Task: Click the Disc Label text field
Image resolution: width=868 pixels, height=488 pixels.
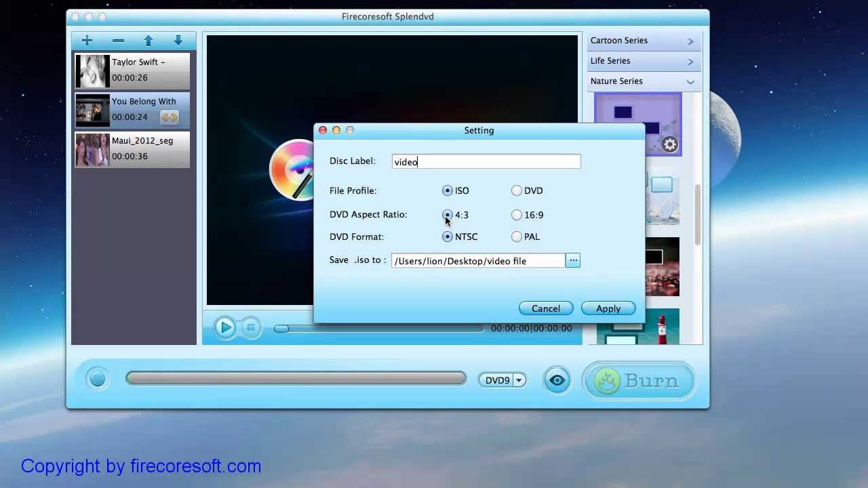Action: pyautogui.click(x=486, y=161)
